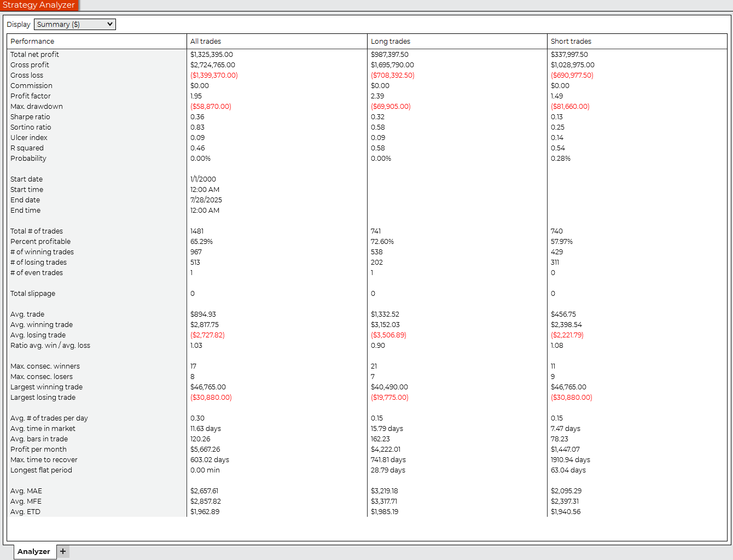The height and width of the screenshot is (560, 733).
Task: Click the Avg. MAE row label
Action: [26, 491]
